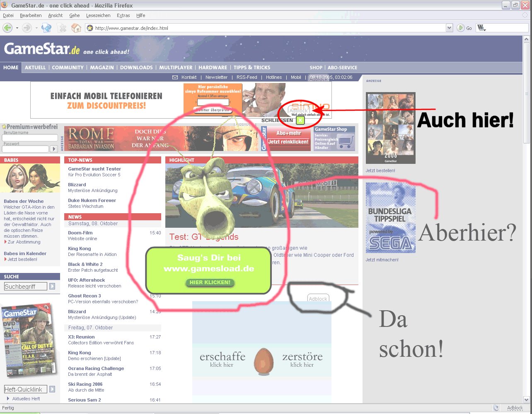Open the Newsletter link
This screenshot has width=532, height=414.
(x=216, y=77)
